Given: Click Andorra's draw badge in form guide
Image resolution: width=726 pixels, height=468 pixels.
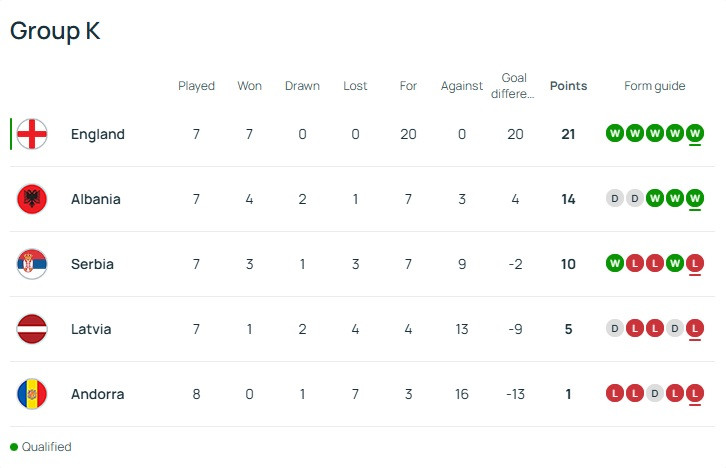Looking at the screenshot, I should point(655,394).
